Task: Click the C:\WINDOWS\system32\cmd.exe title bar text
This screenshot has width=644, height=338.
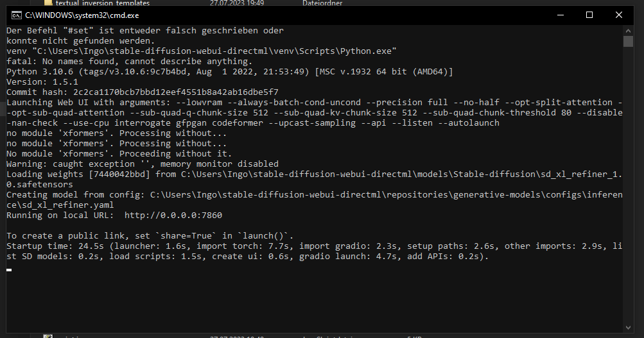Action: 82,15
